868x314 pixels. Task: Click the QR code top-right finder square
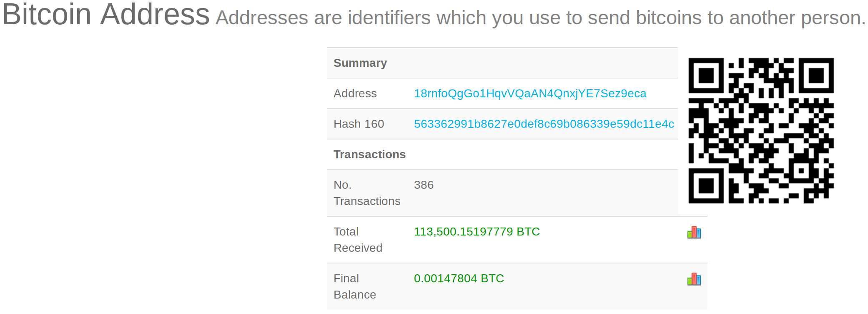coord(816,76)
